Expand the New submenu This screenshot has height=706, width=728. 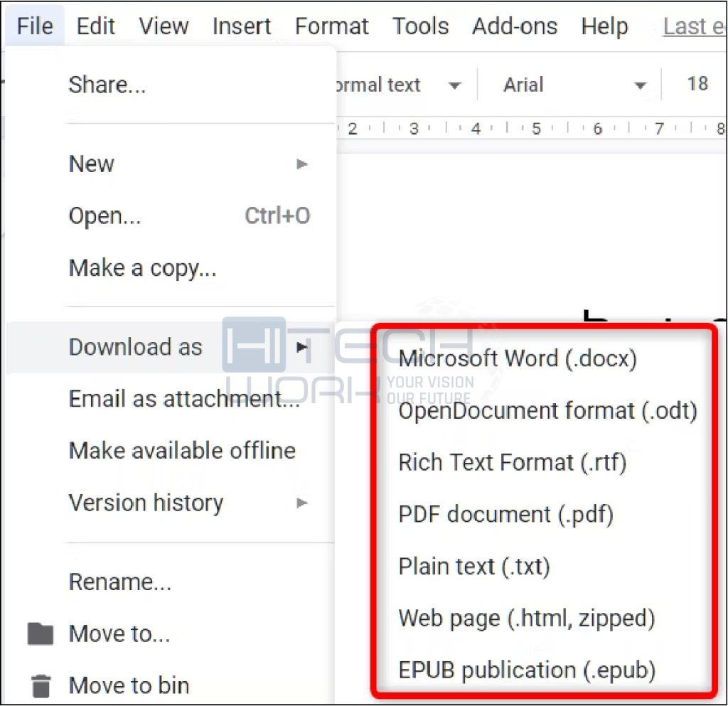(x=171, y=164)
